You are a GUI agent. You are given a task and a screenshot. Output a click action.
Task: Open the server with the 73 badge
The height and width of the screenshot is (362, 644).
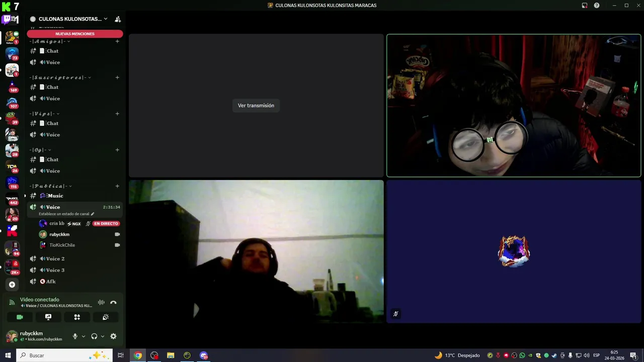[x=12, y=53]
